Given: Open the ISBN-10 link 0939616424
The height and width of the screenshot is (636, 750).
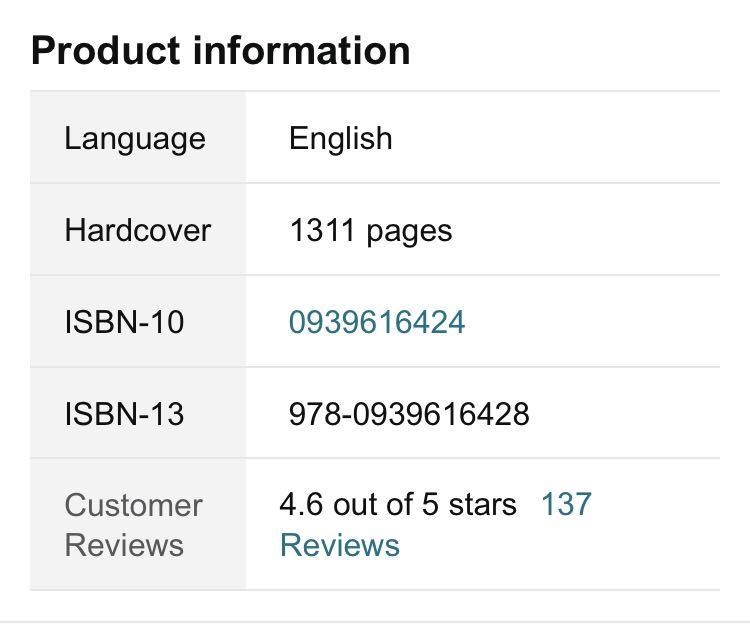Looking at the screenshot, I should (x=377, y=322).
